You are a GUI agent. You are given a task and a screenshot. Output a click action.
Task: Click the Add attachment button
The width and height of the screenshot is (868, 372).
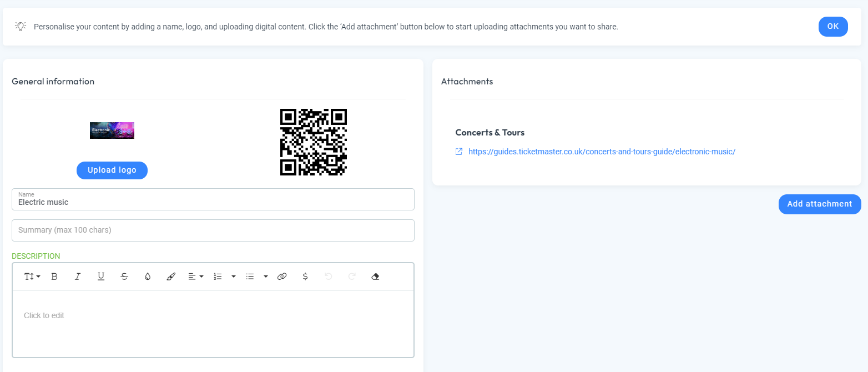coord(819,204)
